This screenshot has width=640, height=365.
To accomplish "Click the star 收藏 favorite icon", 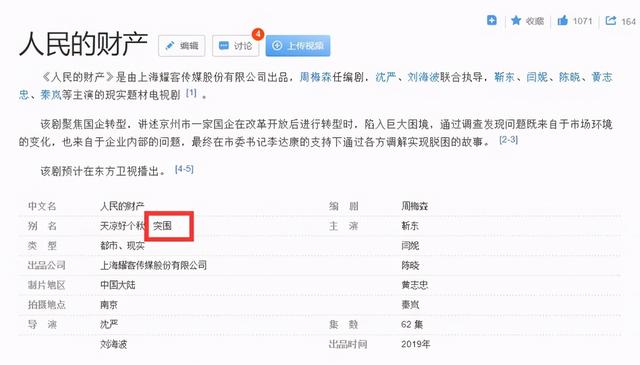I will tap(516, 20).
